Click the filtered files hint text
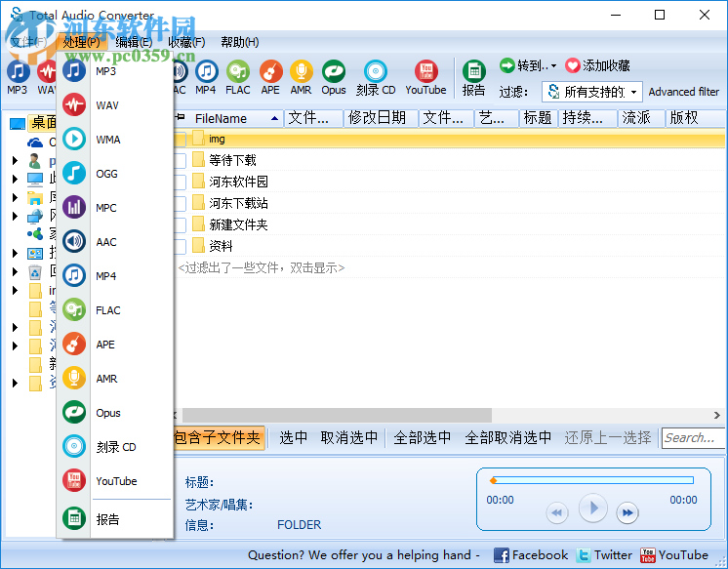 point(261,268)
